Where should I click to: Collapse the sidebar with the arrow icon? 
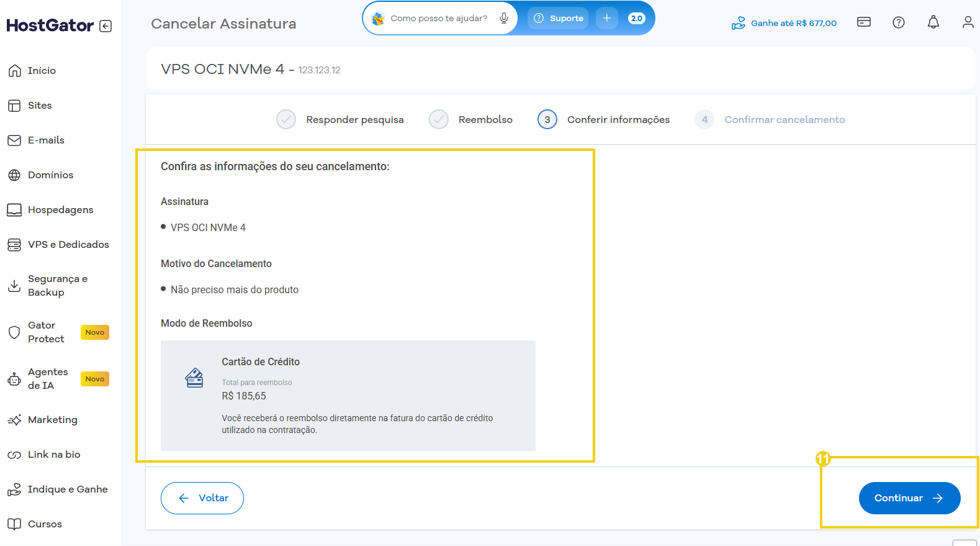[106, 26]
